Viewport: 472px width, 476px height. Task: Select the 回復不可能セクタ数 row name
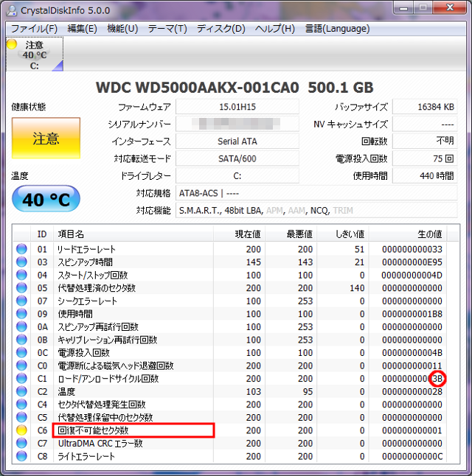pyautogui.click(x=93, y=430)
